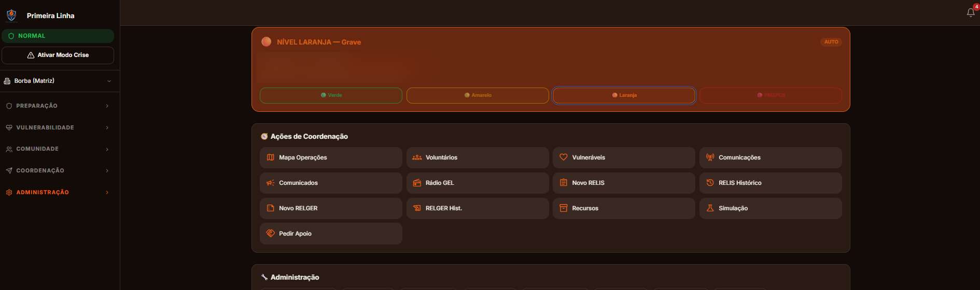Click the gear icon beside ADMINISTRAÇÃO

(x=9, y=192)
